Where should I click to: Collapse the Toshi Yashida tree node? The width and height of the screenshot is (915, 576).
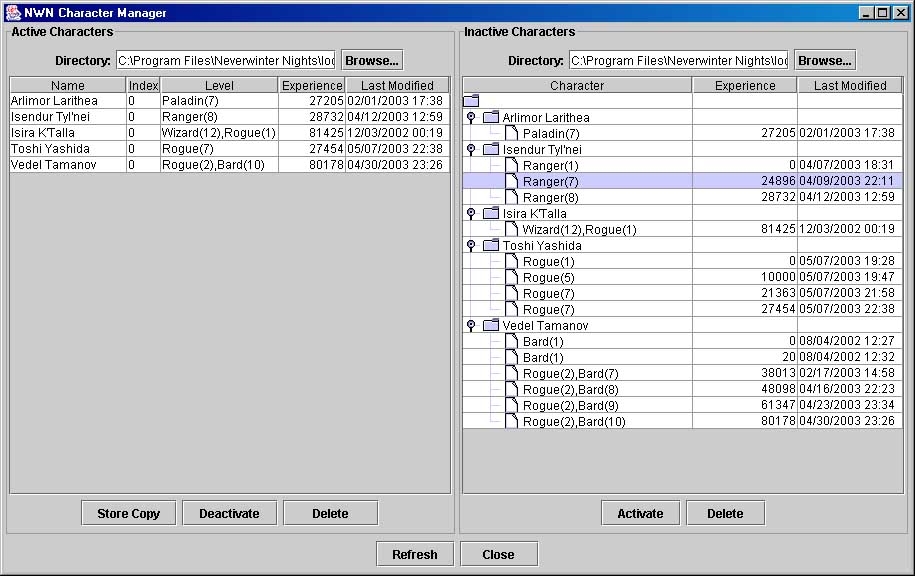tap(471, 246)
